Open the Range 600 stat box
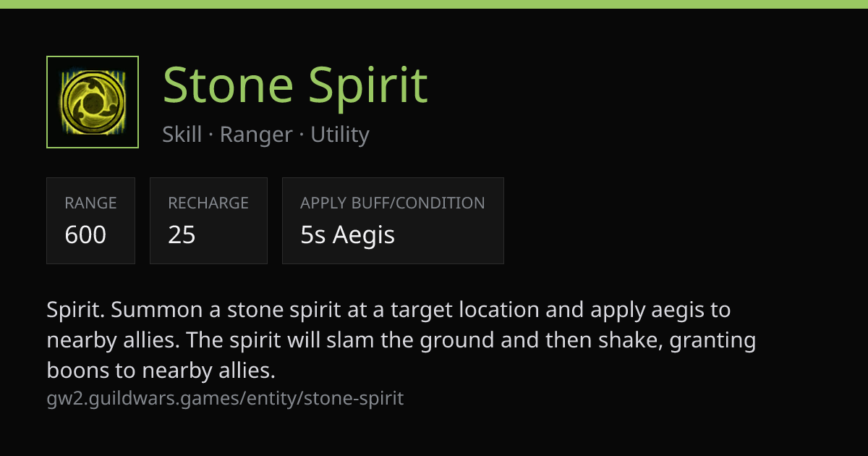Screen dimensions: 868x456 [x=90, y=221]
